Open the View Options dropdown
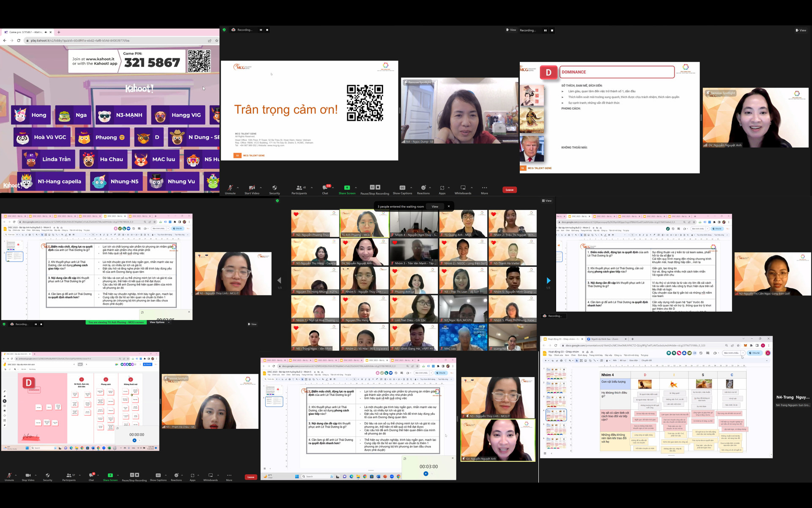Image resolution: width=812 pixels, height=508 pixels. click(x=159, y=323)
